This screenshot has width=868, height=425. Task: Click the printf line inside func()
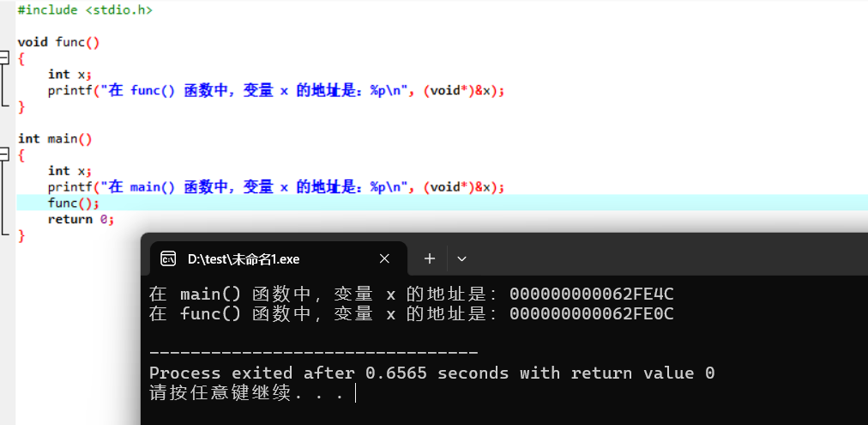pos(276,91)
